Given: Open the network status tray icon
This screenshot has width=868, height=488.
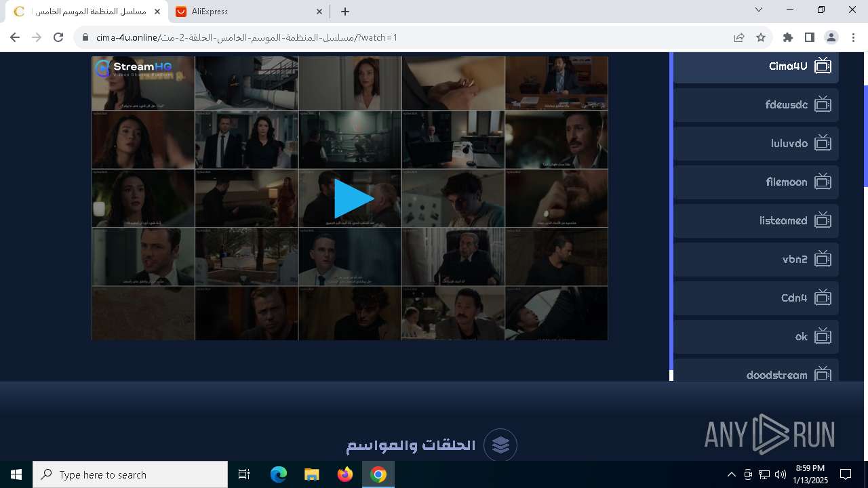Looking at the screenshot, I should click(x=764, y=474).
